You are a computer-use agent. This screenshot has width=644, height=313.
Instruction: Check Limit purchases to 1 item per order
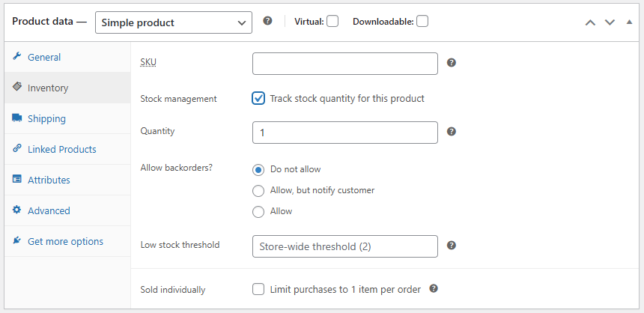click(258, 290)
